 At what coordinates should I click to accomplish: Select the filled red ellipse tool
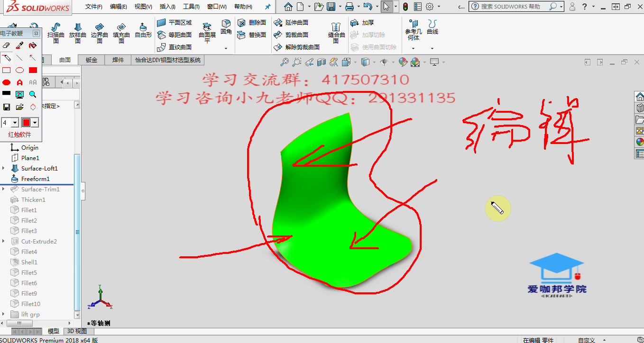[6, 82]
